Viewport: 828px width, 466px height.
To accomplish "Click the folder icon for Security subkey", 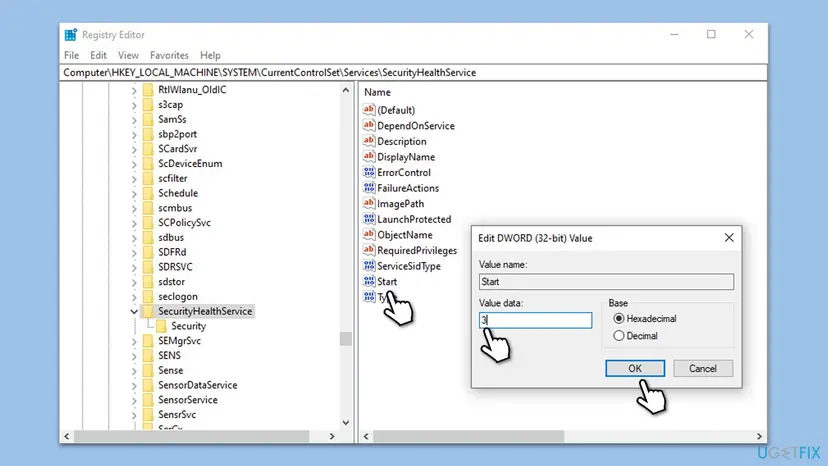I will coord(161,326).
